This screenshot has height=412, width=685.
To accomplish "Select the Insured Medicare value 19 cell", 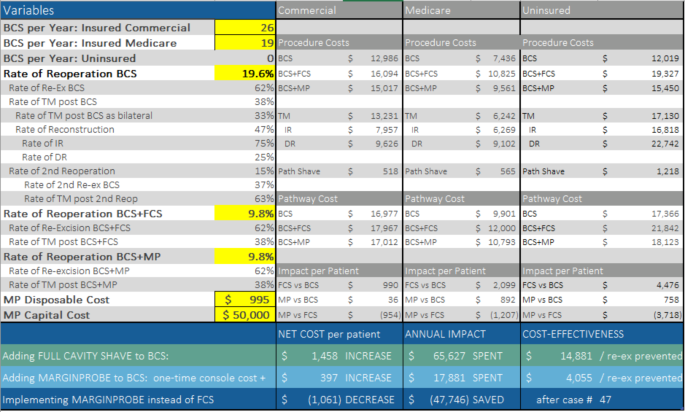I will point(245,43).
